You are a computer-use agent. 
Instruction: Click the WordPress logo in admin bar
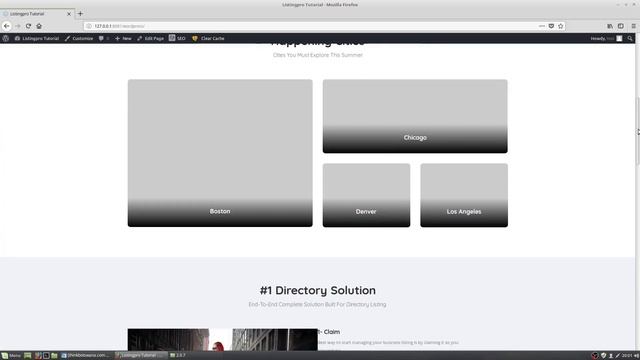(6, 38)
